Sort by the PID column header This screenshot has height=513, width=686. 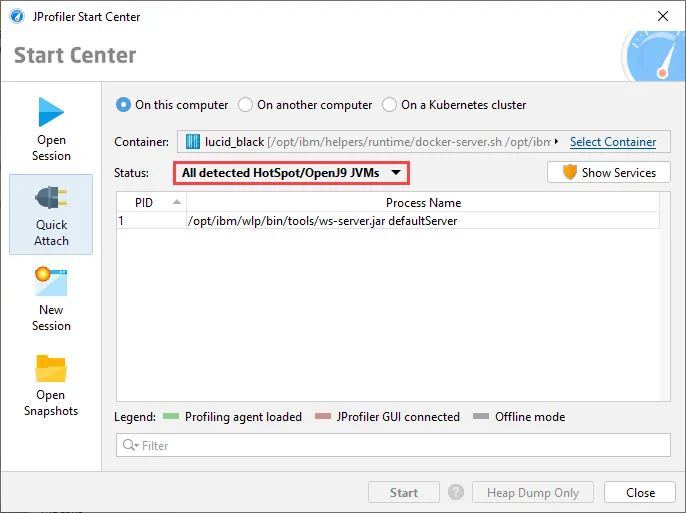pyautogui.click(x=151, y=202)
